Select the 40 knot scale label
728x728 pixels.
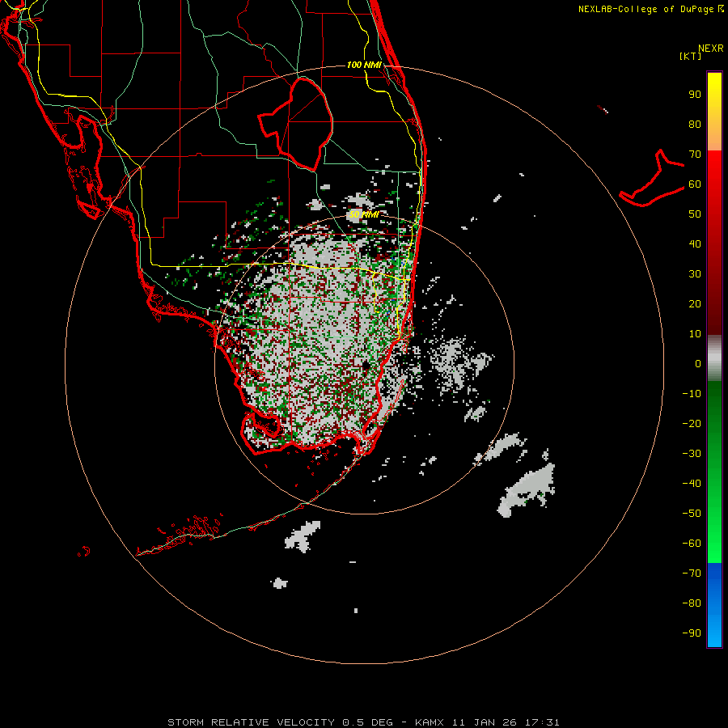click(x=695, y=244)
